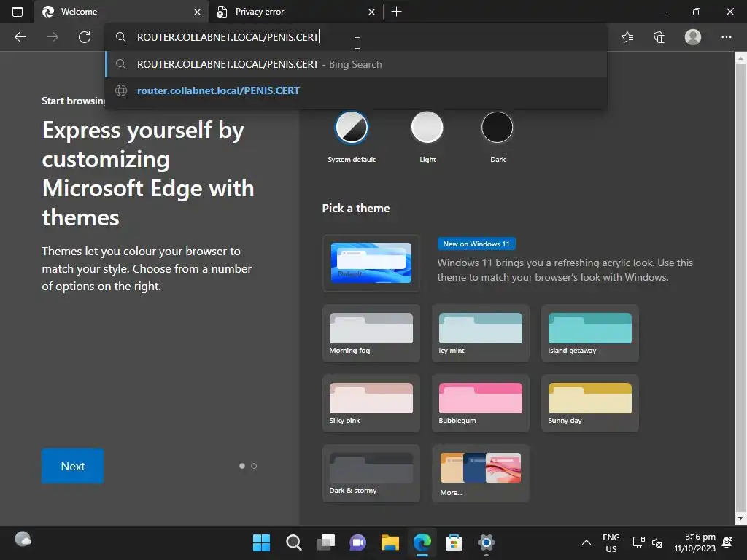Viewport: 747px width, 560px height.
Task: Click the search icon in address bar
Action: (x=121, y=37)
